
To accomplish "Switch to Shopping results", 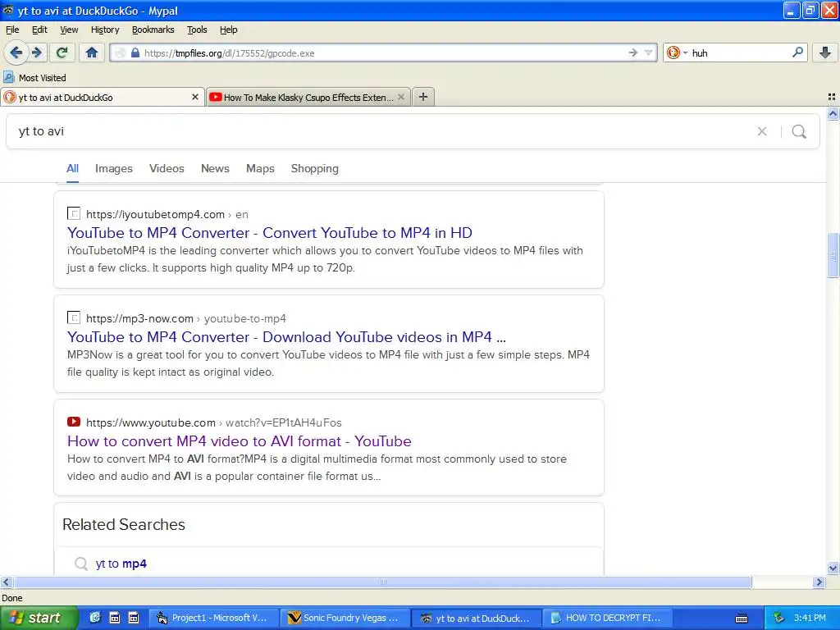I will [x=315, y=168].
